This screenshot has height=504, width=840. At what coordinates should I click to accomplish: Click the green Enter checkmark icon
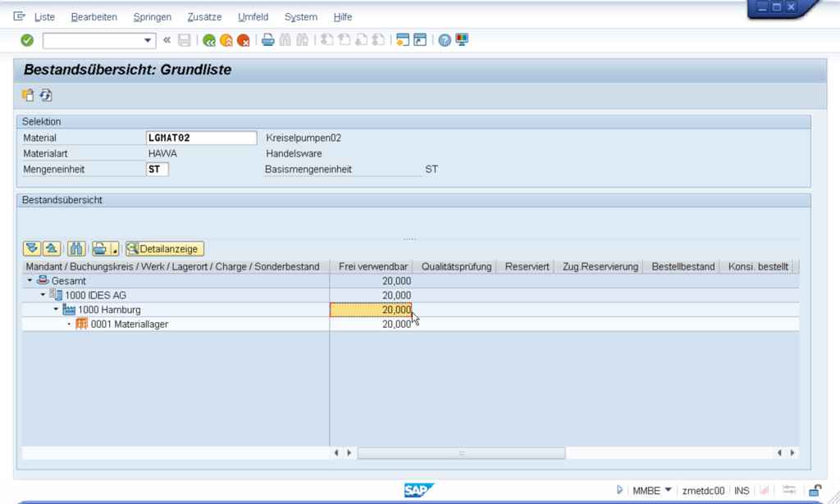tap(27, 40)
